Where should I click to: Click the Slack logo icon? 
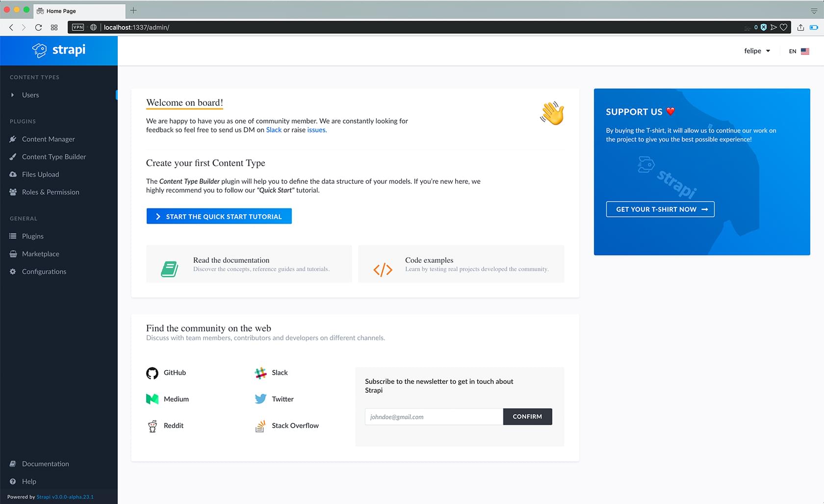(260, 373)
